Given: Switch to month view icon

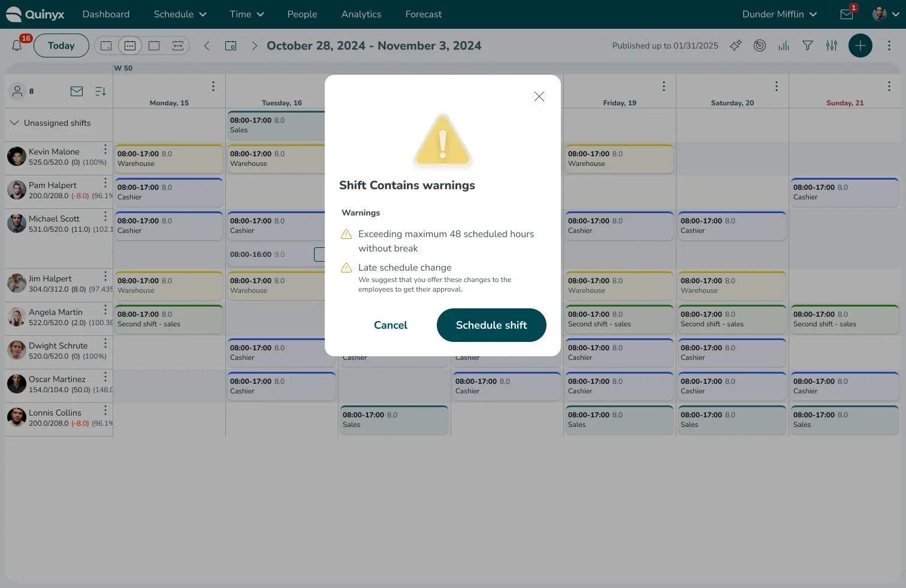Looking at the screenshot, I should coord(154,46).
